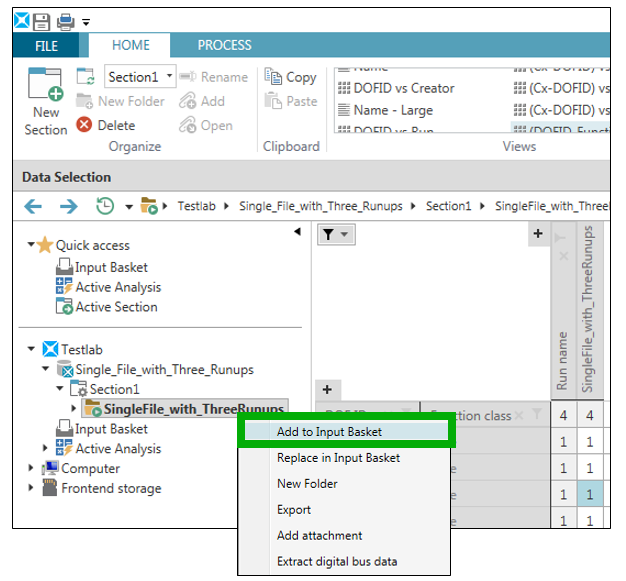
Task: Click the filter funnel icon
Action: tap(327, 234)
